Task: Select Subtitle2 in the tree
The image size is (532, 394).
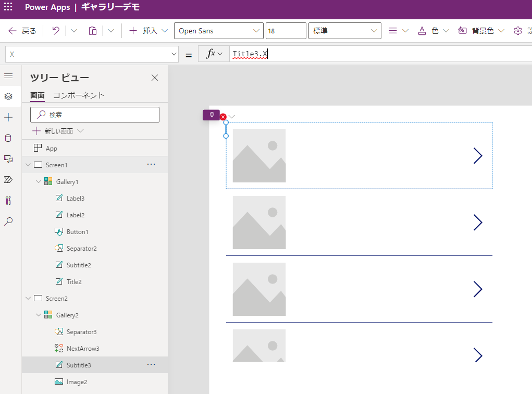Action: tap(79, 265)
